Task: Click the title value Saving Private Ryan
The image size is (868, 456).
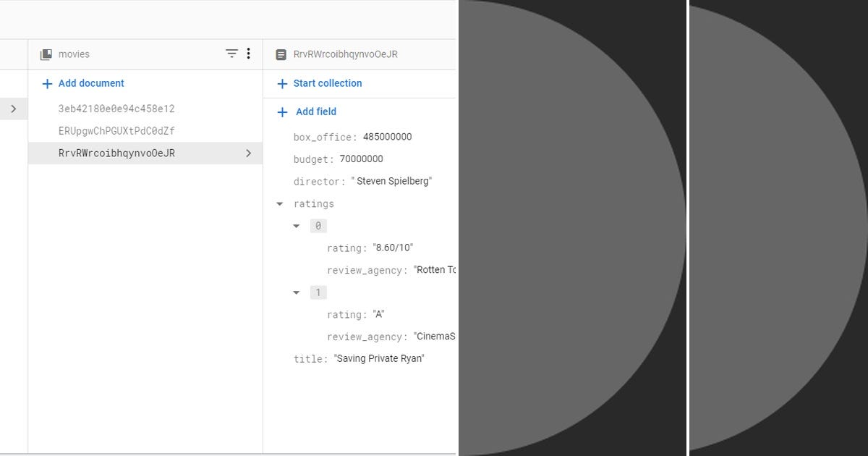Action: coord(380,358)
